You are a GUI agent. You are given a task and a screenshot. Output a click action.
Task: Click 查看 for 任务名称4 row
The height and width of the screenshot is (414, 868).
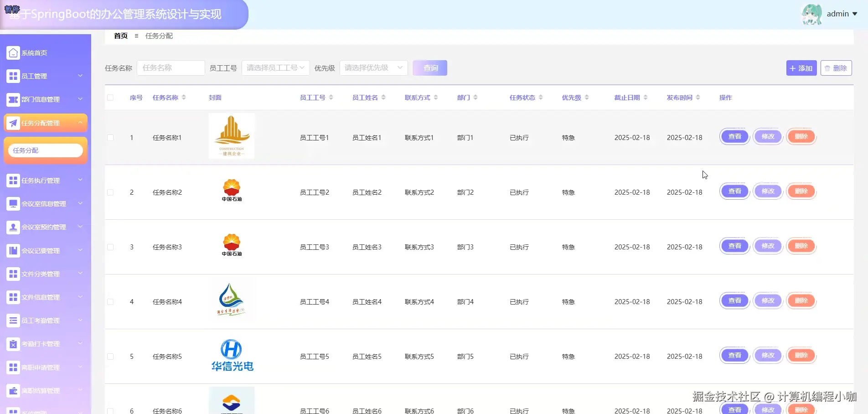[x=735, y=301]
